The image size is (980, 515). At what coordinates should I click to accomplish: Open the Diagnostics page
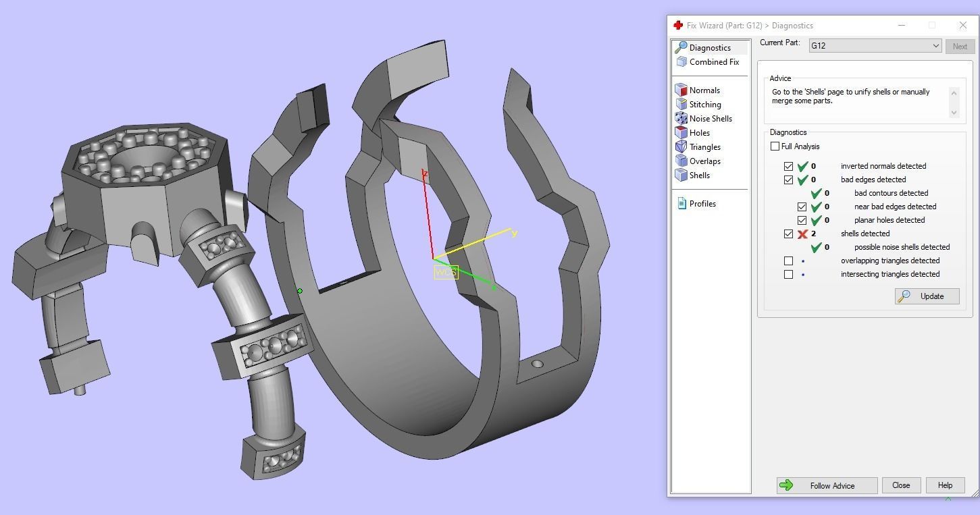[x=710, y=47]
